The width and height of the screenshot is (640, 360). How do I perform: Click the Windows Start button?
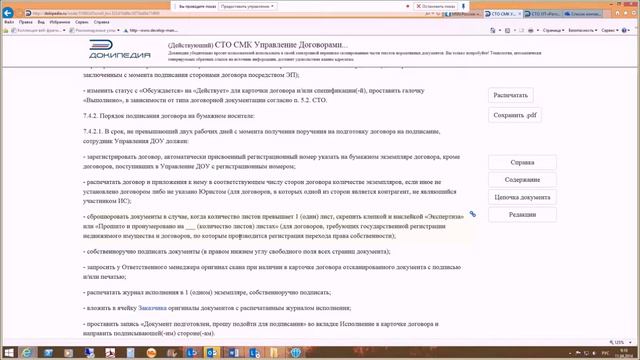click(x=9, y=353)
